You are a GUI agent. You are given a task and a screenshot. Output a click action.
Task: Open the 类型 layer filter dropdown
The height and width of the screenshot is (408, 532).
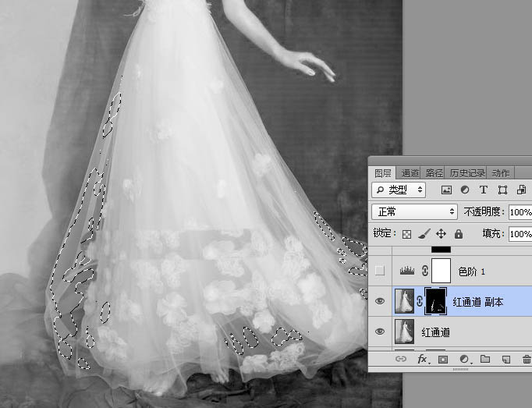(x=399, y=190)
